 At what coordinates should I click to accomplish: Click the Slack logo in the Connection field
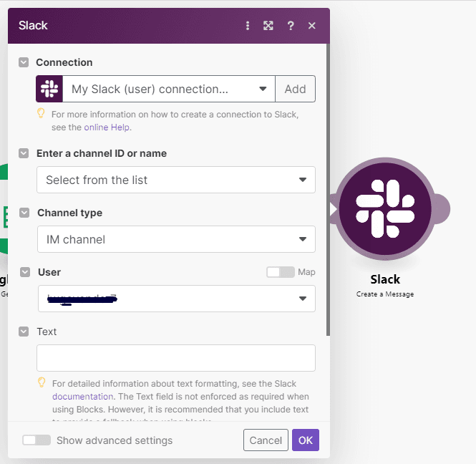tap(49, 89)
